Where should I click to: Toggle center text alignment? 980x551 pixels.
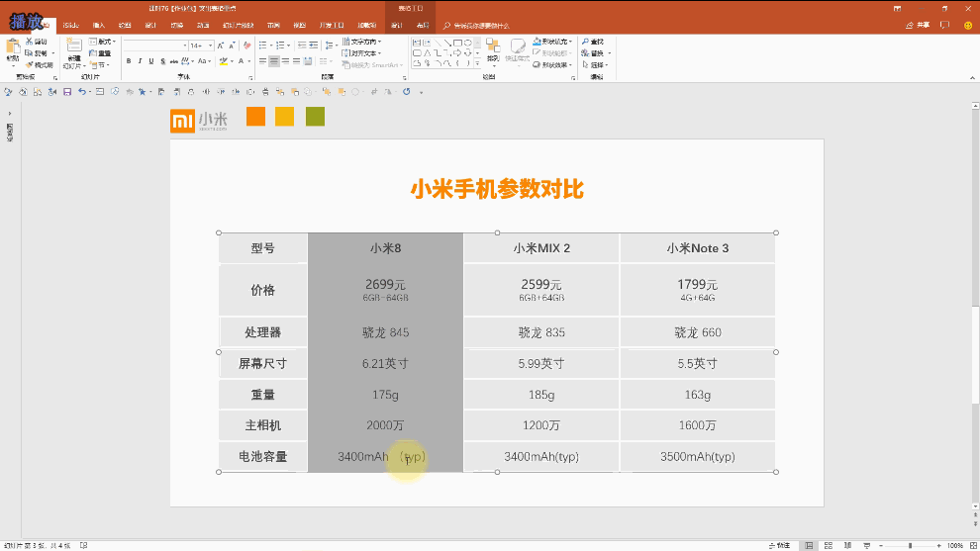pos(274,60)
